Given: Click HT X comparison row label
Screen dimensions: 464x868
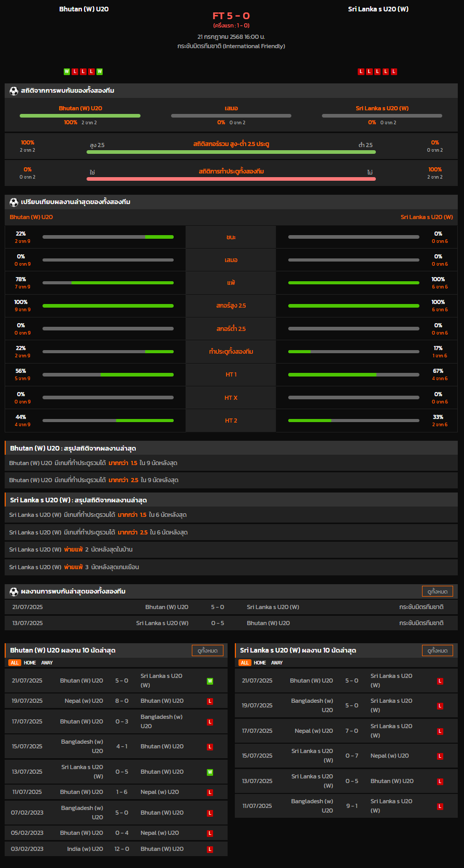Looking at the screenshot, I should point(231,398).
